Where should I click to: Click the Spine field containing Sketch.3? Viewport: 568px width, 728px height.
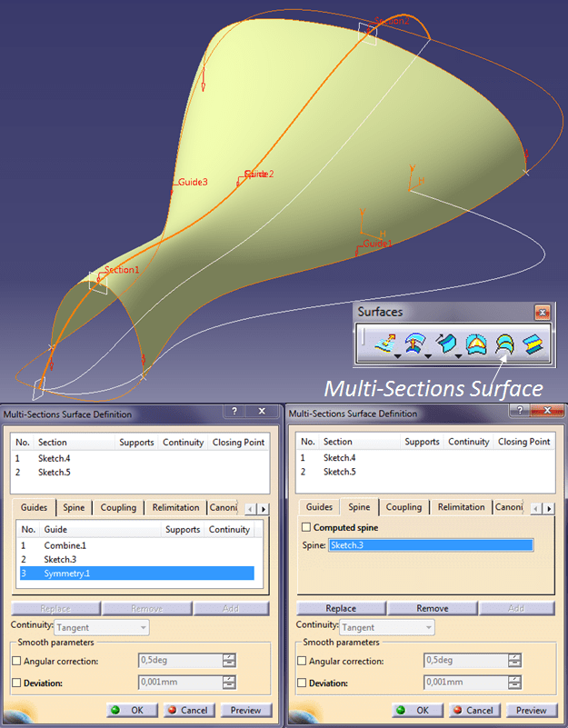[x=431, y=545]
